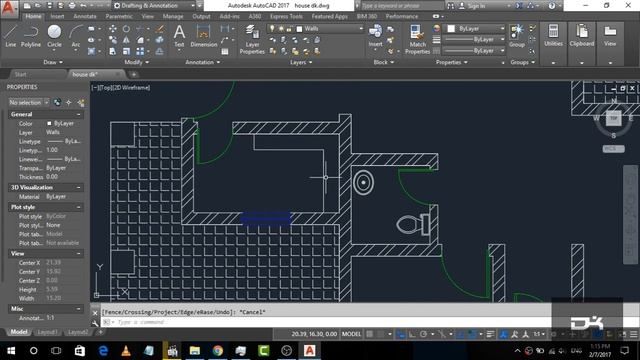Image resolution: width=640 pixels, height=360 pixels.
Task: Select the Circle tool
Action: coord(54,36)
